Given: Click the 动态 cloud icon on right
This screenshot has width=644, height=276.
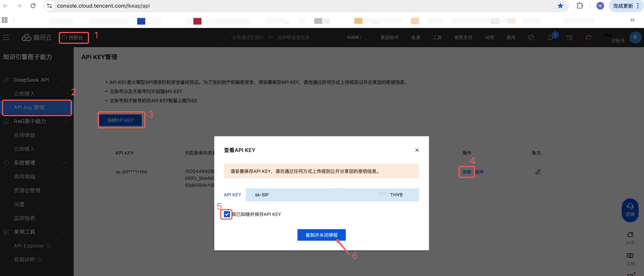Looking at the screenshot, I should click(630, 235).
